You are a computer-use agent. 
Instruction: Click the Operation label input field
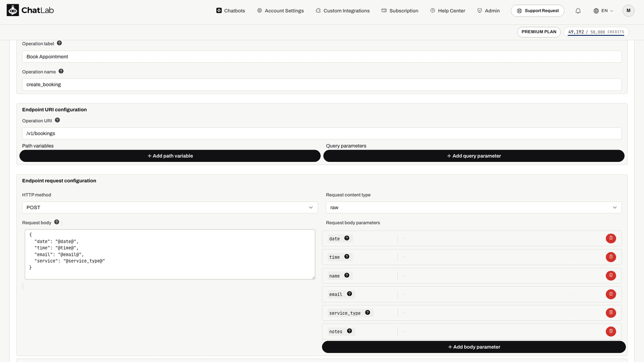tap(322, 56)
